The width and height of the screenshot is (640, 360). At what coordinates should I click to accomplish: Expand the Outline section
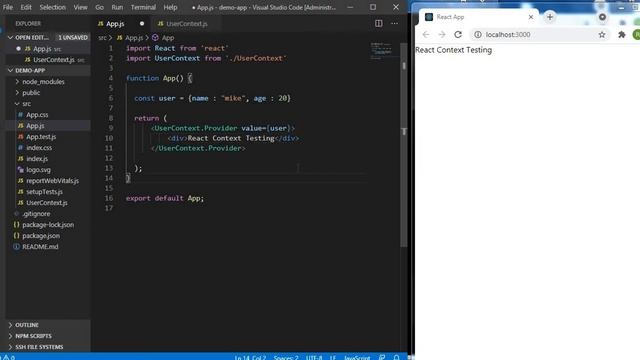tap(27, 325)
